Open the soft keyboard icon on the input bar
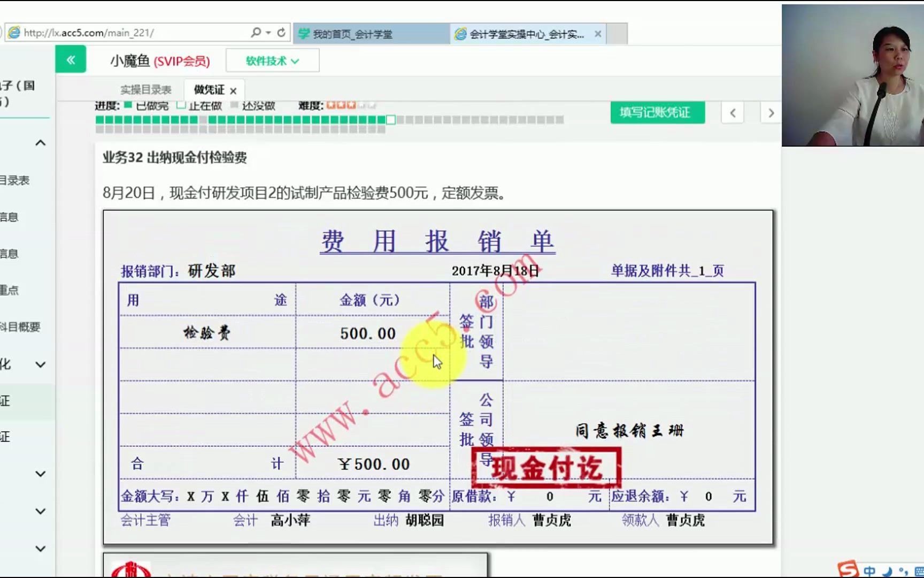 (x=921, y=572)
